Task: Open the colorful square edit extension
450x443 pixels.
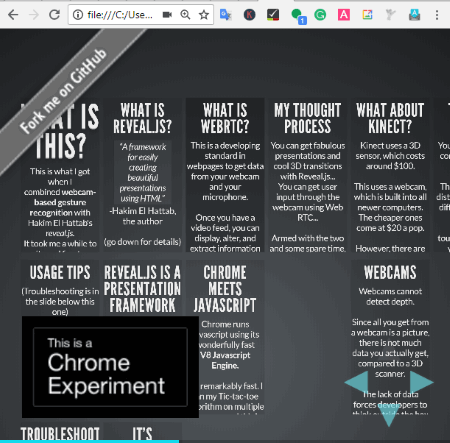Action: tap(367, 15)
